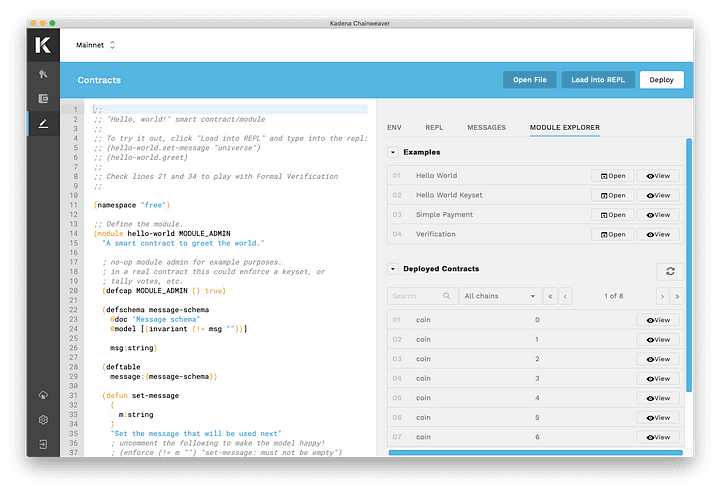Click line number 1 in editor gutter

(75, 110)
